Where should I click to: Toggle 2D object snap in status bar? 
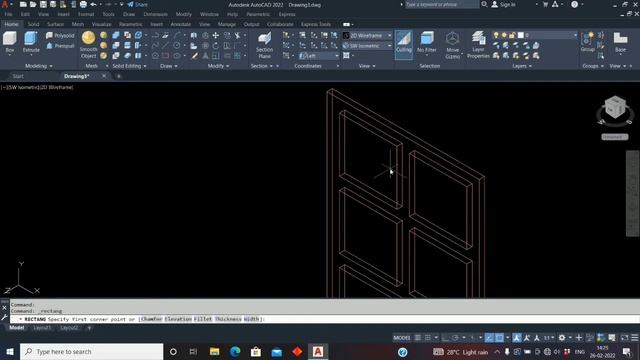coord(499,338)
